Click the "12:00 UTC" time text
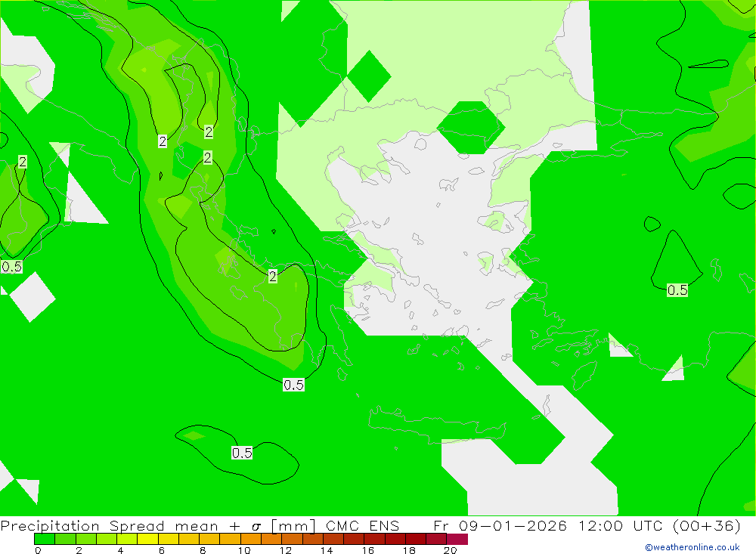Viewport: 756px width, 554px height. pos(622,525)
